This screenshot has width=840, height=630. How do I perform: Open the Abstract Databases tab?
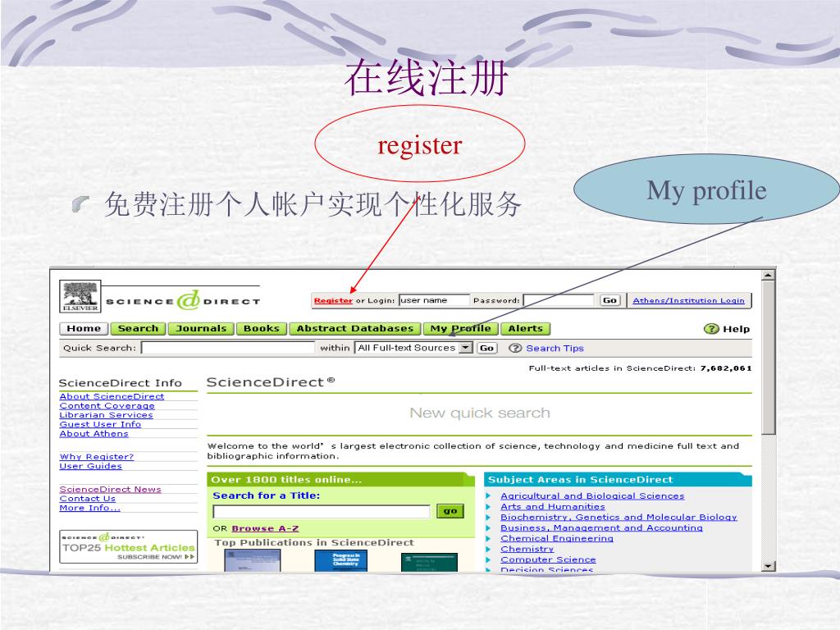(355, 328)
